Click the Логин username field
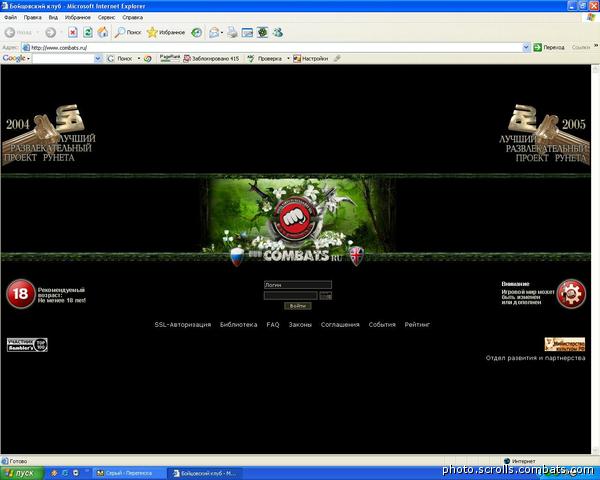The width and height of the screenshot is (600, 480). pos(298,285)
